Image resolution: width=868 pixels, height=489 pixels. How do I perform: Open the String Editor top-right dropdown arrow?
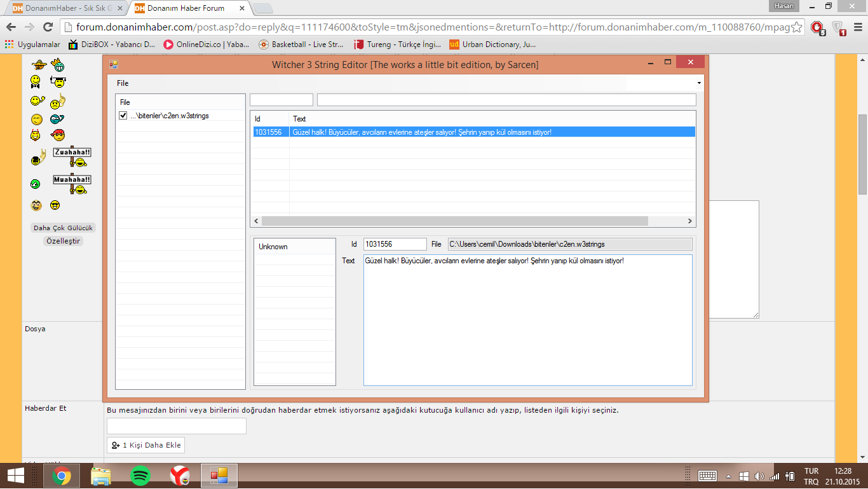(699, 83)
